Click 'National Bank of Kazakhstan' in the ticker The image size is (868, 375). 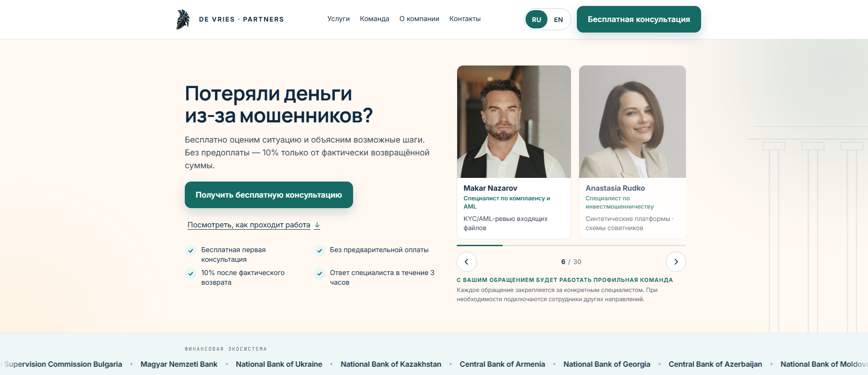[391, 364]
